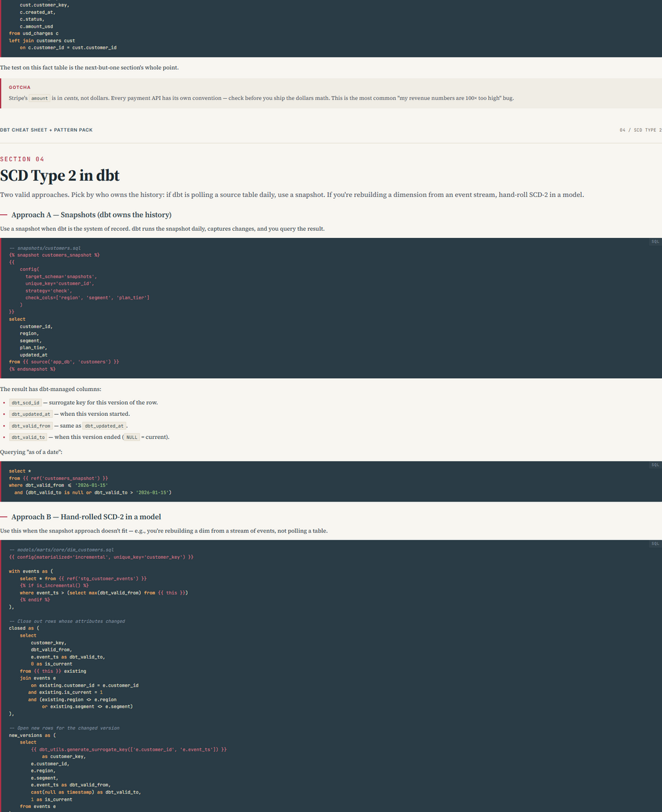Click the 'closed as (' line
The height and width of the screenshot is (812, 662).
(x=24, y=628)
